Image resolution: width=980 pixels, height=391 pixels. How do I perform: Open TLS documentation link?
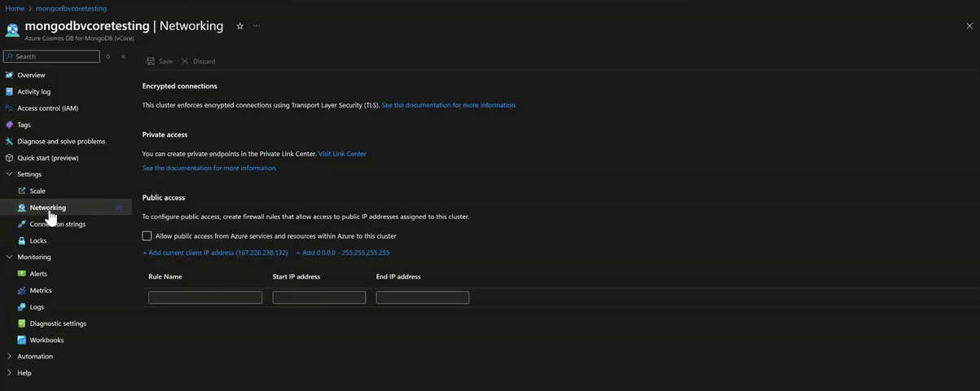coord(449,105)
